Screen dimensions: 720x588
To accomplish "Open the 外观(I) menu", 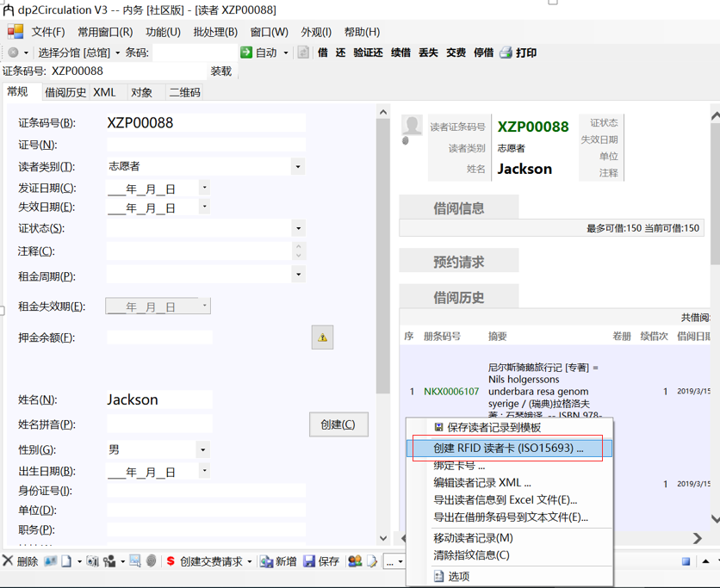I will [316, 32].
